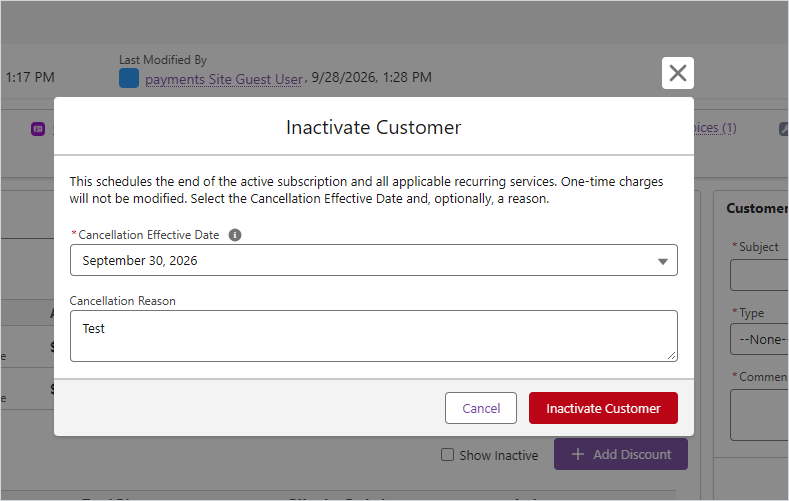Click inside the Cancellation Reason text area
Viewport: 789px width, 501px height.
pos(373,336)
